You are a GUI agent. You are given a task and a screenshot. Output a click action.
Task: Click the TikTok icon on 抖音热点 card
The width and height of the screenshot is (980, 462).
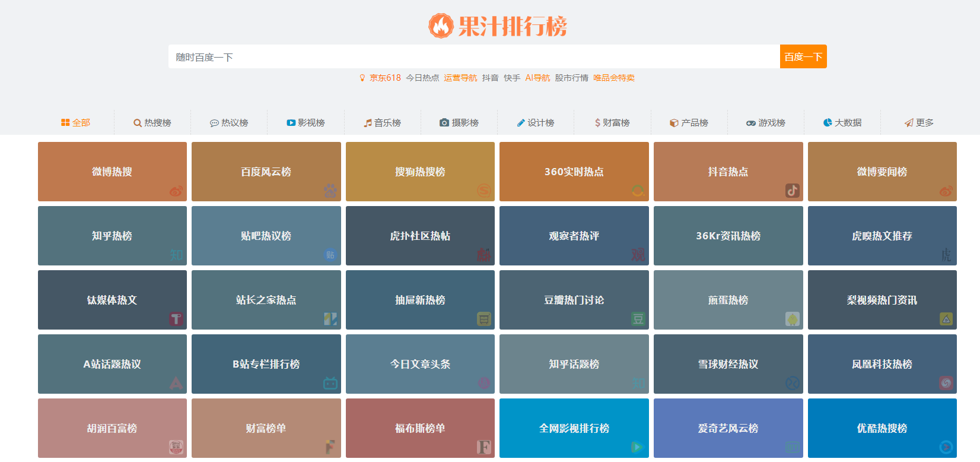(x=793, y=191)
